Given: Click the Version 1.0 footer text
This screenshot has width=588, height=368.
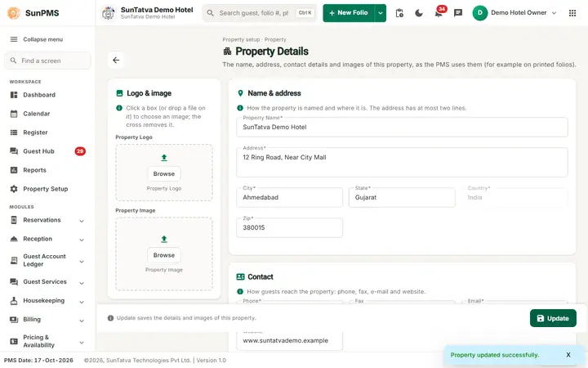Looking at the screenshot, I should [212, 360].
